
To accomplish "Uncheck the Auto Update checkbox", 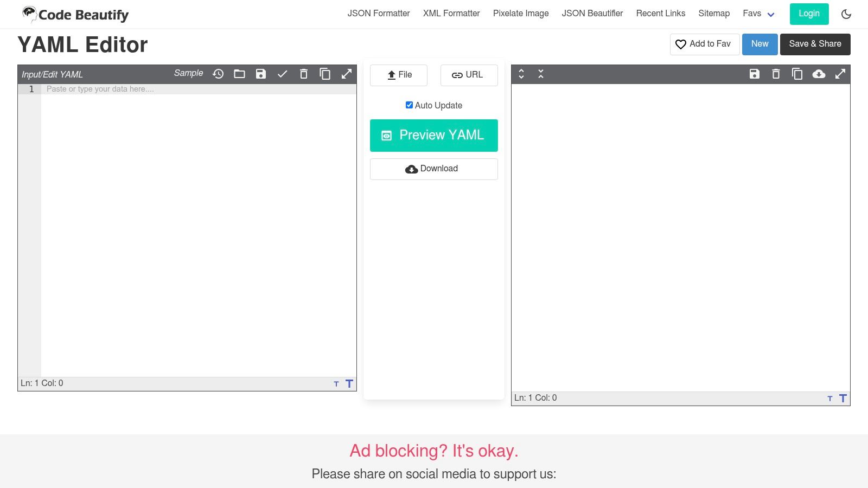I will coord(409,105).
